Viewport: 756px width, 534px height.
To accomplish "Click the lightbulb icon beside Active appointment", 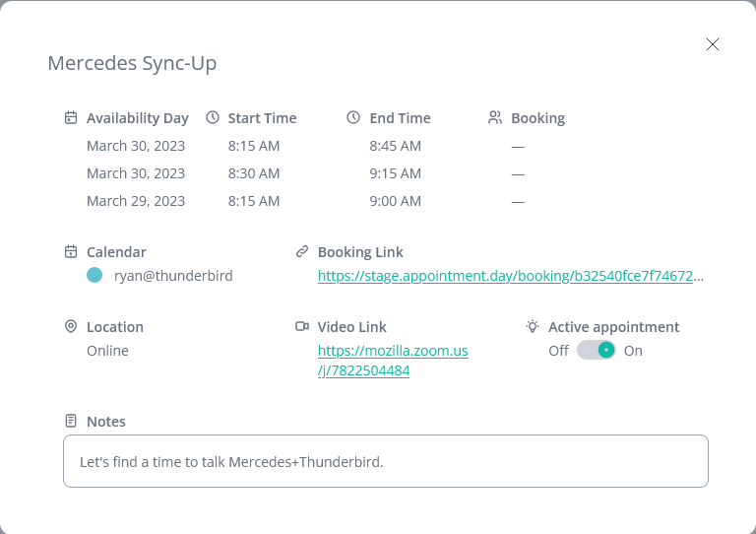I will pyautogui.click(x=533, y=327).
